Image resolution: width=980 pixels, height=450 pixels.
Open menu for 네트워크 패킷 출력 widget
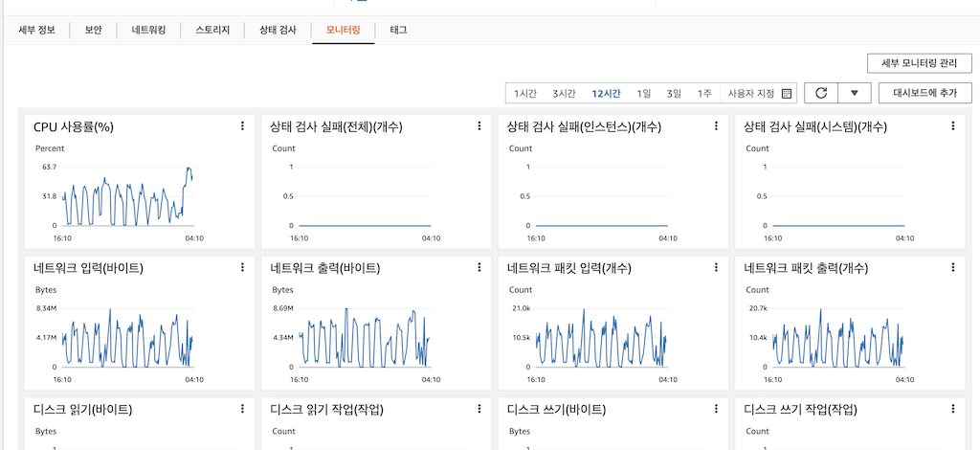[x=953, y=267]
